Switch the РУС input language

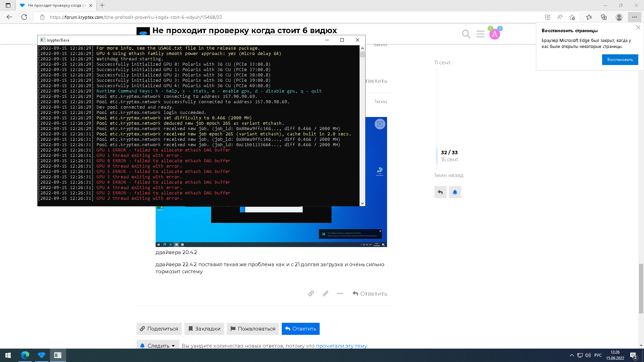pyautogui.click(x=598, y=355)
